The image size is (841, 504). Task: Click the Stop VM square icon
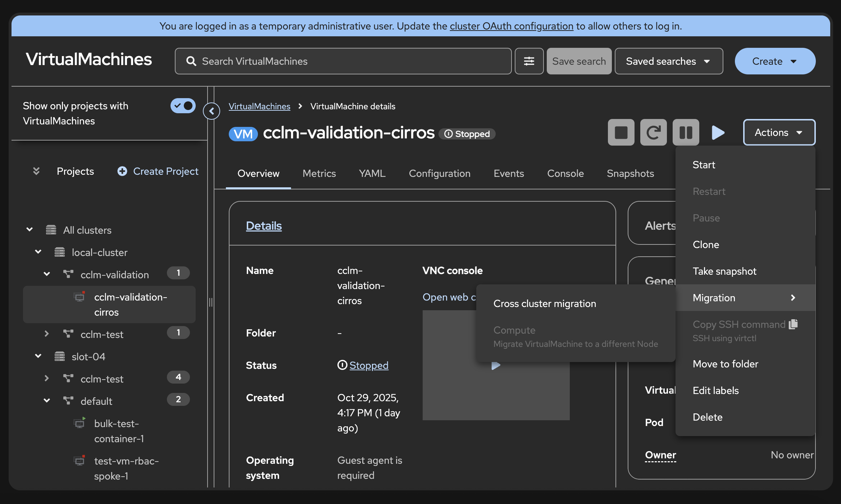[621, 132]
